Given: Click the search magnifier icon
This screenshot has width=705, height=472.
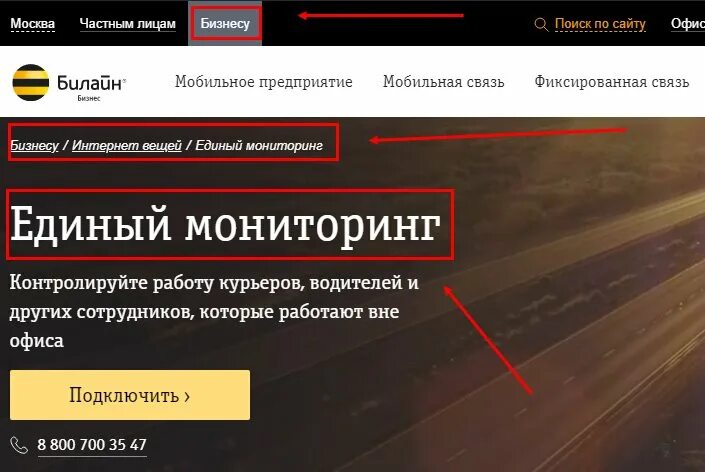Looking at the screenshot, I should (x=541, y=24).
